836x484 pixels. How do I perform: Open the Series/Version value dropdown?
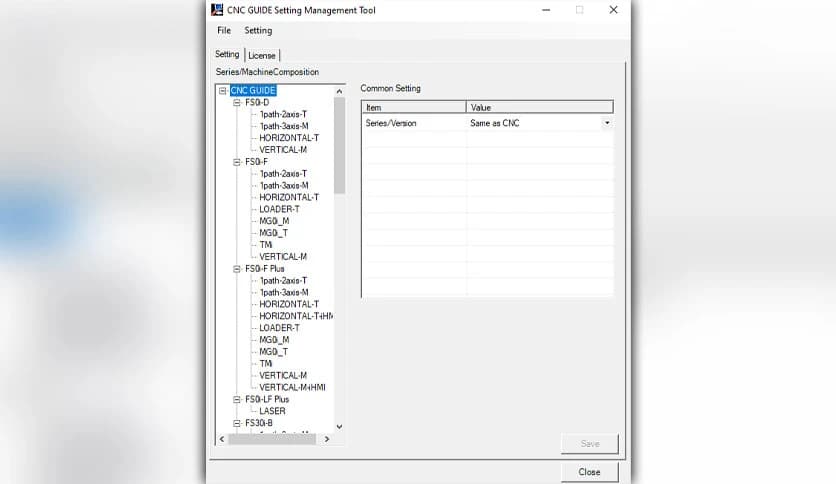607,123
